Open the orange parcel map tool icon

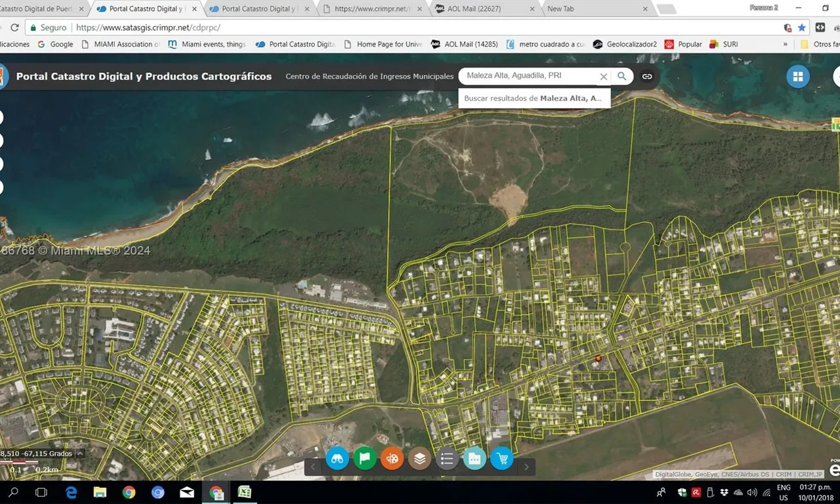pyautogui.click(x=392, y=459)
